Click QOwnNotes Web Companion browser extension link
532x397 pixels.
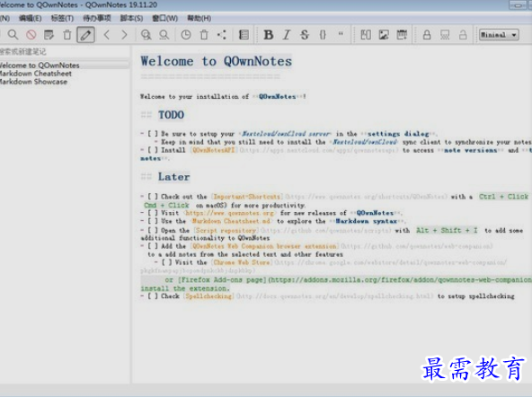tap(264, 246)
